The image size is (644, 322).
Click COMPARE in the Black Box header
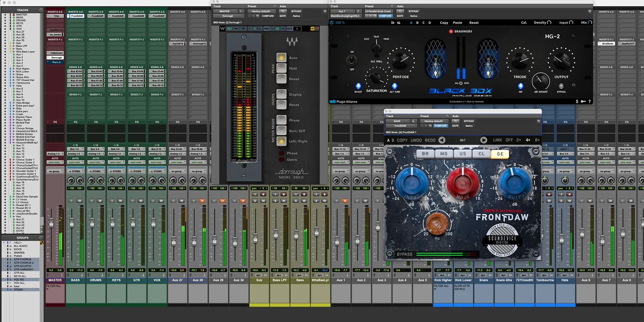point(385,16)
